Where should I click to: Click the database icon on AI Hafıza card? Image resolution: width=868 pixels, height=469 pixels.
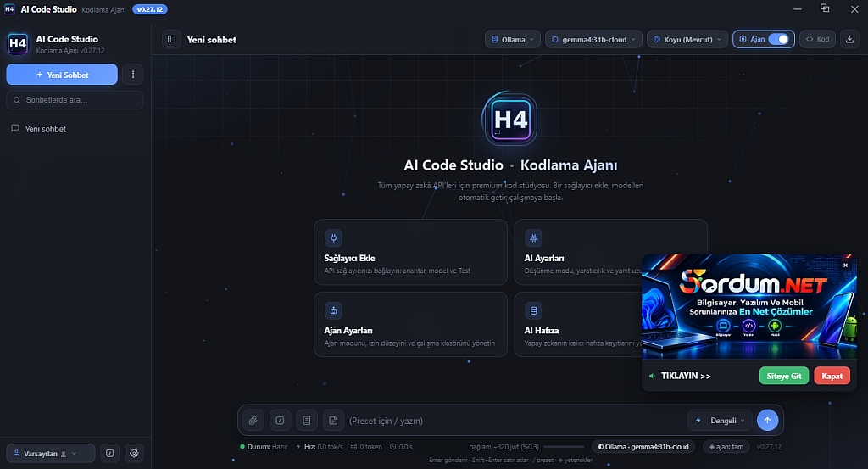click(534, 310)
